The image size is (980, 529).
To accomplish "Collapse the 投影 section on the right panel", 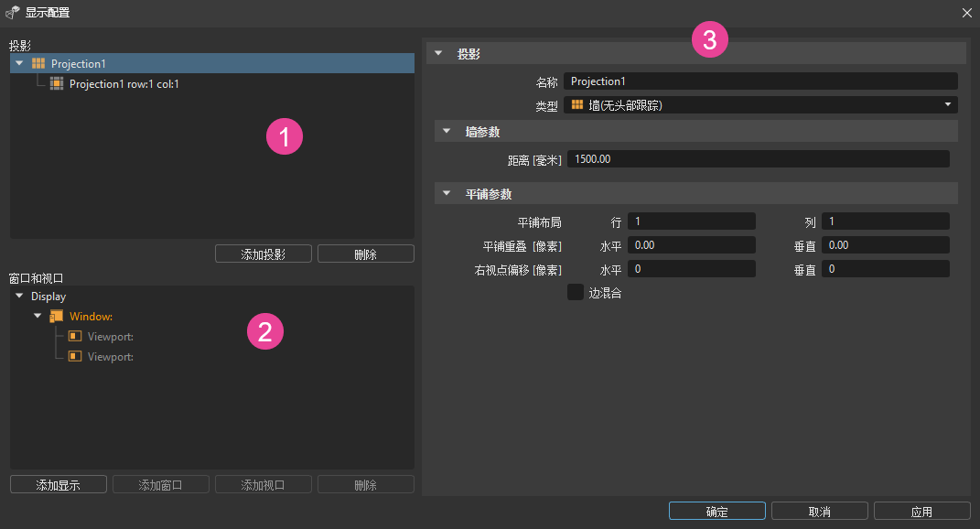I will [x=438, y=53].
